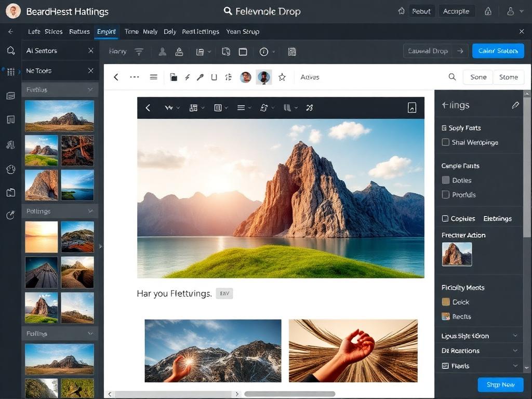Click the Shpp New button
532x399 pixels.
tap(500, 384)
